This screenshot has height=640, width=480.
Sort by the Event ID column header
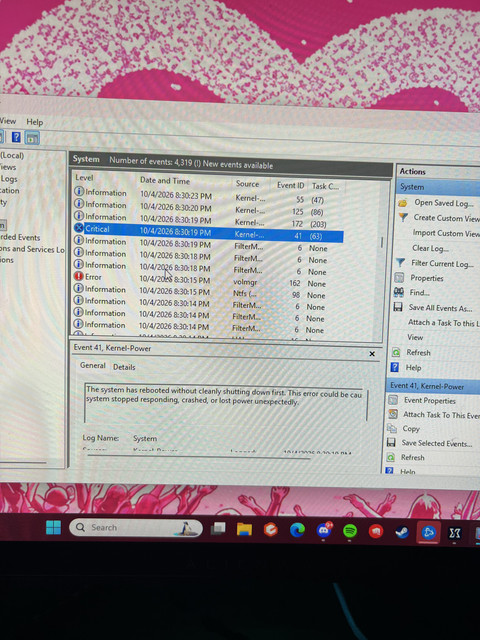291,185
